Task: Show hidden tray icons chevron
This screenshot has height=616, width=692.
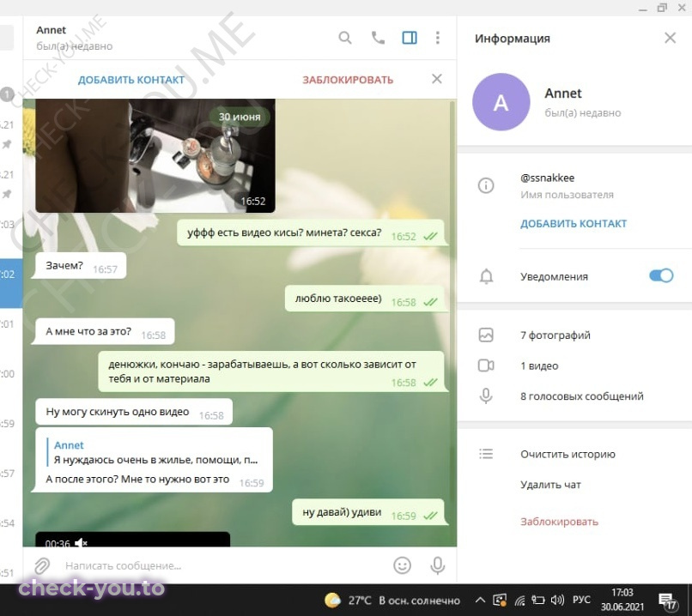Action: point(480,600)
